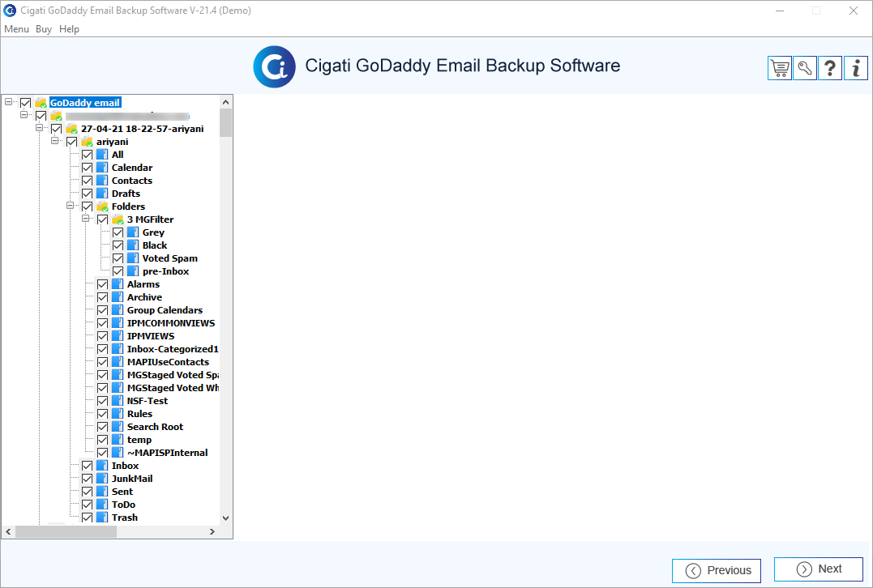The image size is (873, 588).
Task: Select the IPMVIEWS tree item
Action: (x=151, y=336)
